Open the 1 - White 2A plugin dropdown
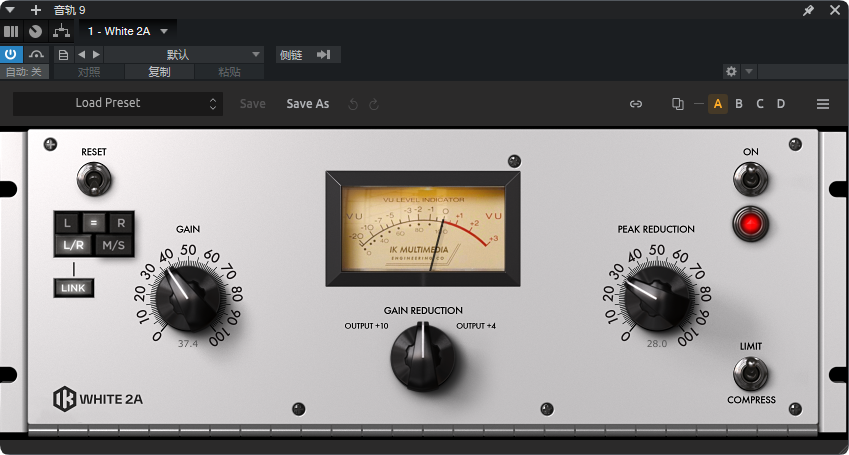The width and height of the screenshot is (849, 455). [x=128, y=31]
